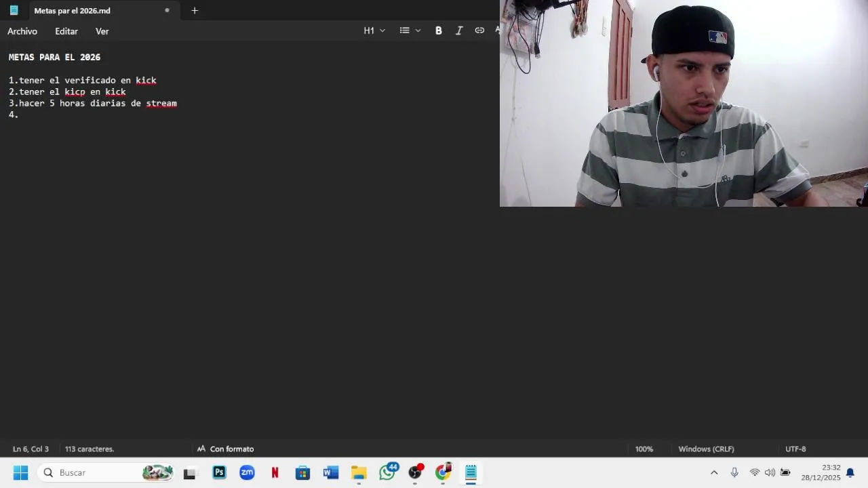Switch to OBS Studio on the taskbar
The image size is (868, 488).
(415, 472)
